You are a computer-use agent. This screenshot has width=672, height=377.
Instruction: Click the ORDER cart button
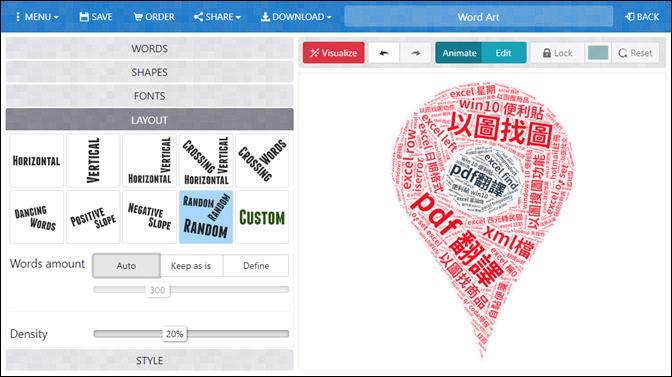point(154,17)
